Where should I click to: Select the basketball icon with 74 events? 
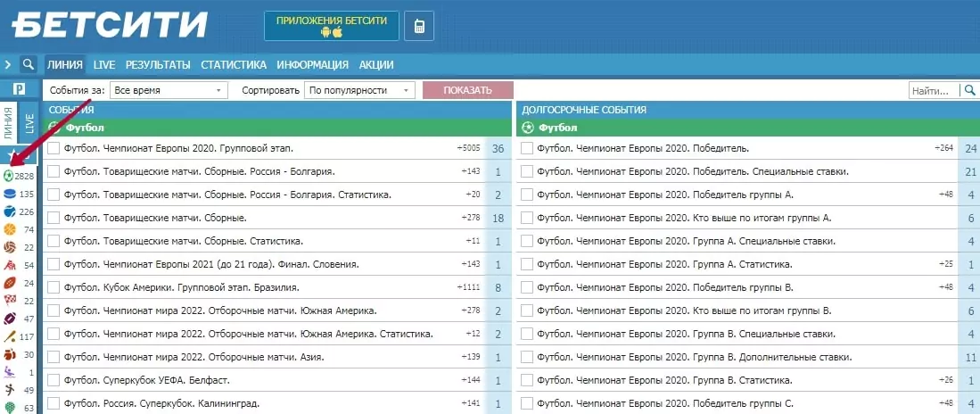pyautogui.click(x=9, y=229)
